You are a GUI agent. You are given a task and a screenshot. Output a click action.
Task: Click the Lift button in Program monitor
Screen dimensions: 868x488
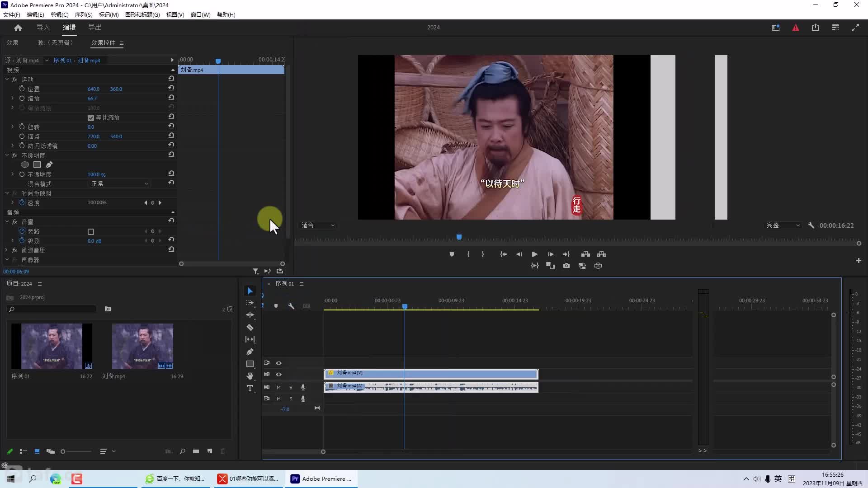585,254
